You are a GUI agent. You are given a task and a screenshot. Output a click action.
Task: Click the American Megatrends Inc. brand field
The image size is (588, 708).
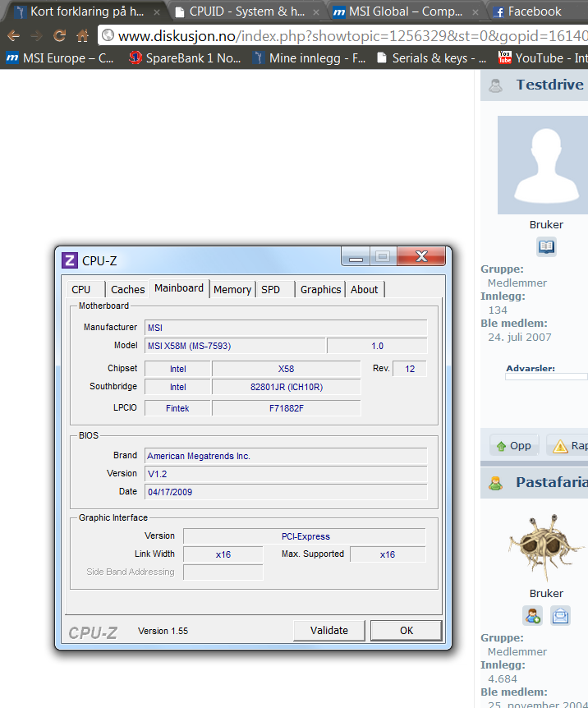(286, 456)
